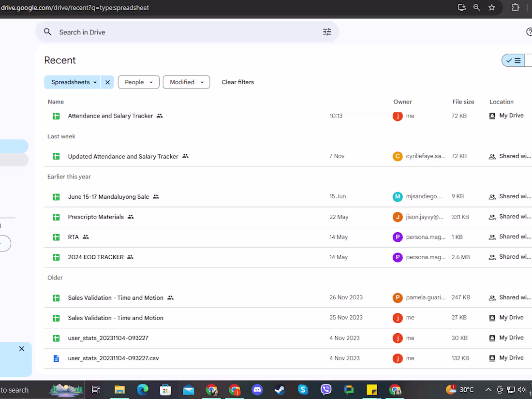Switch to list layout view toggle
The image size is (532, 399).
tap(514, 60)
